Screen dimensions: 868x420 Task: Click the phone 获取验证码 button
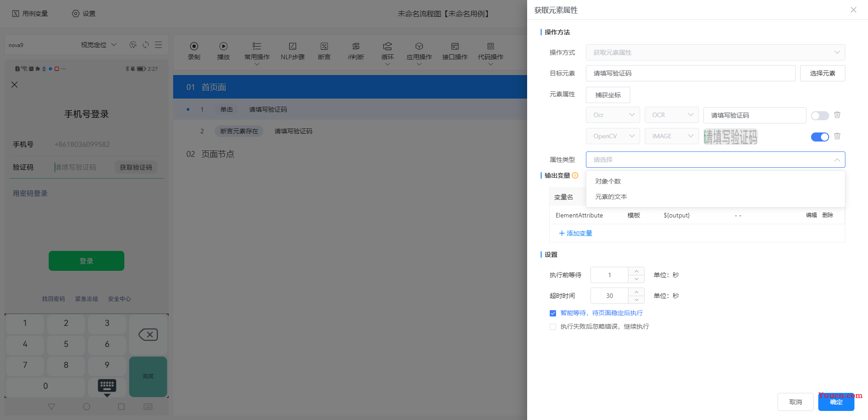click(136, 167)
